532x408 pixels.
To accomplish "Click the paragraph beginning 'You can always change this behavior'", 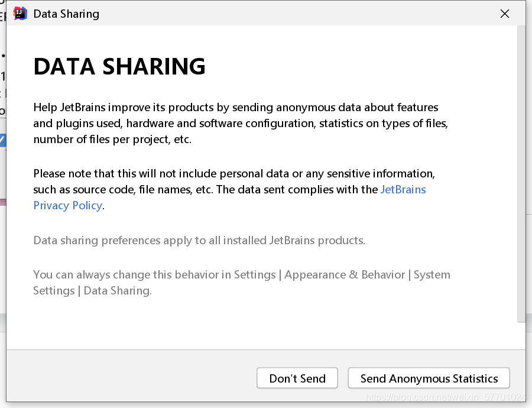I will (242, 283).
